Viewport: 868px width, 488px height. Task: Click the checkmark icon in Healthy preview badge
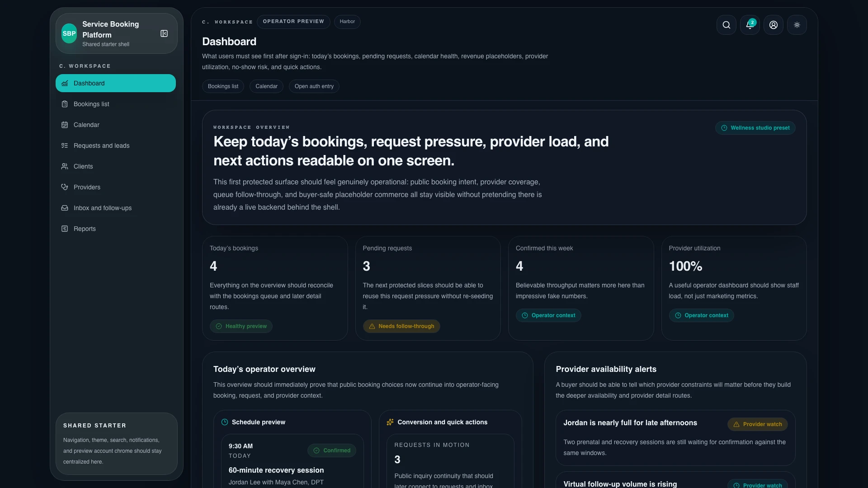click(219, 326)
